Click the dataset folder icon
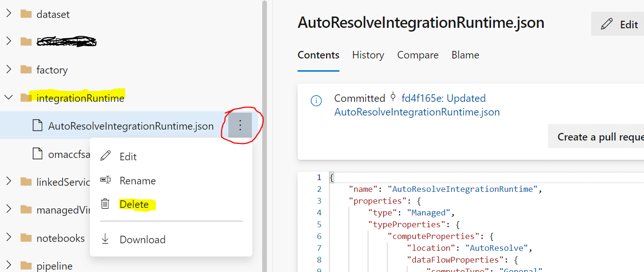Viewport: 644px width, 272px height. click(26, 14)
